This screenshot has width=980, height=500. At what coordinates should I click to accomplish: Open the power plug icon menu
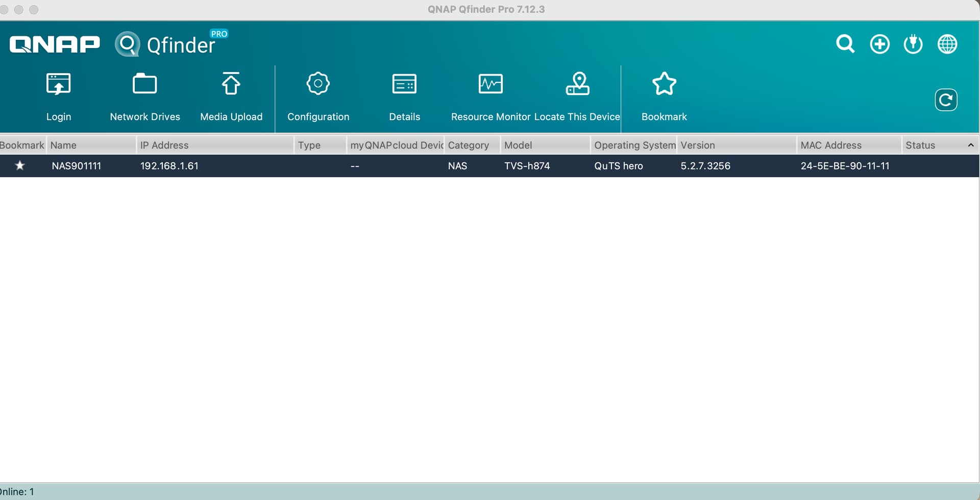coord(913,44)
